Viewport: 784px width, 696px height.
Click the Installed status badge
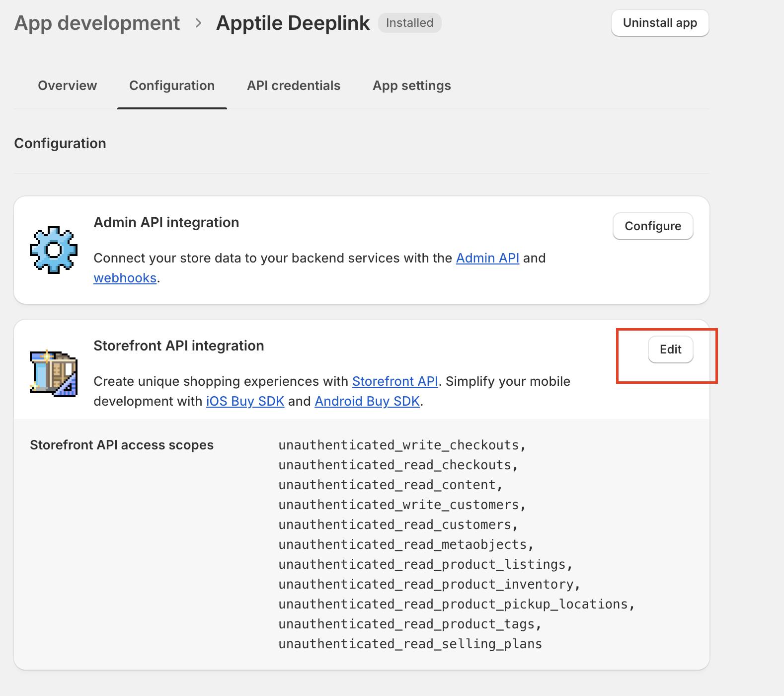[409, 23]
